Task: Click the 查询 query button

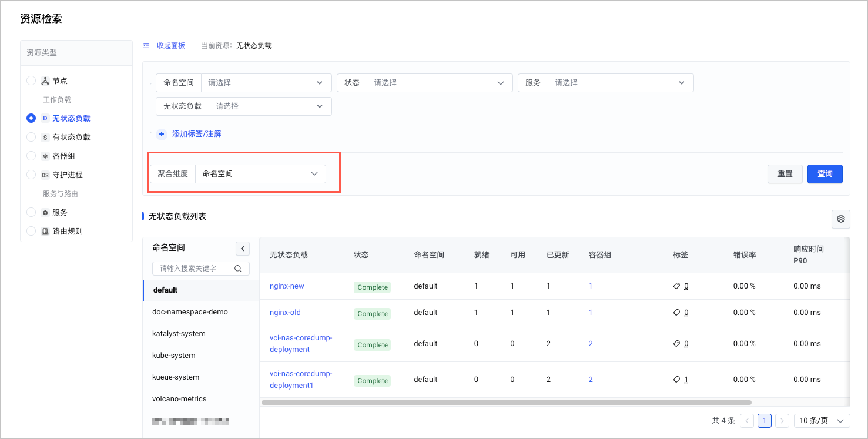Action: (x=825, y=174)
